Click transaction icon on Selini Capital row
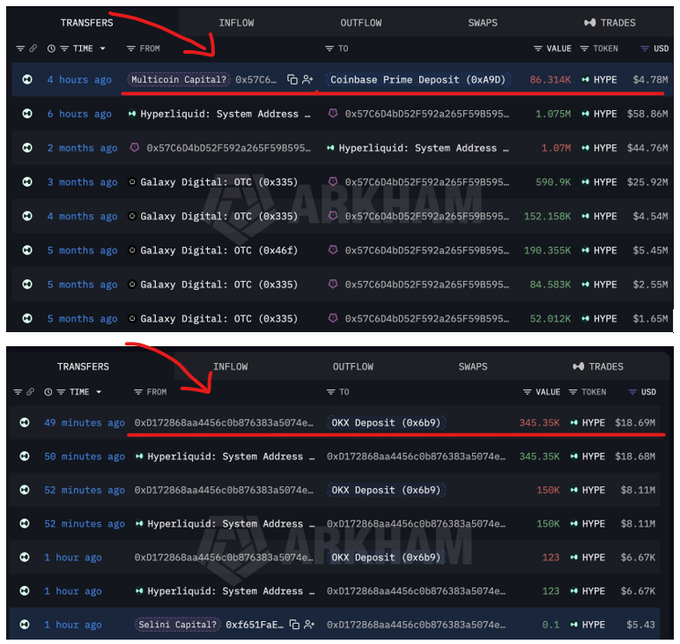 tap(25, 624)
